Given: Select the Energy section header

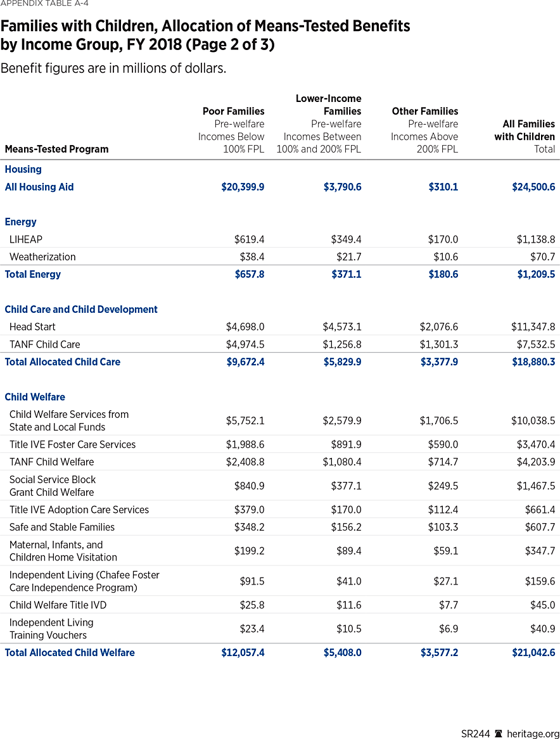Looking at the screenshot, I should pos(20,222).
